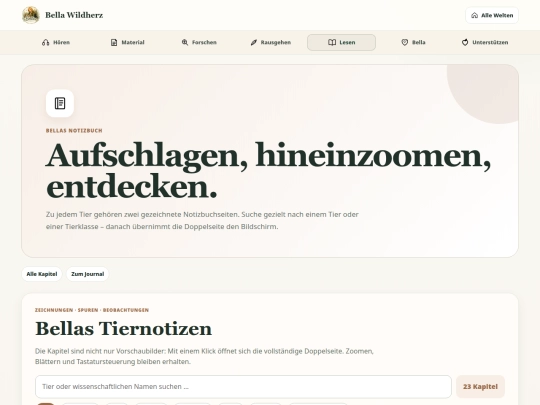Open the Rausgehen tab

click(270, 42)
